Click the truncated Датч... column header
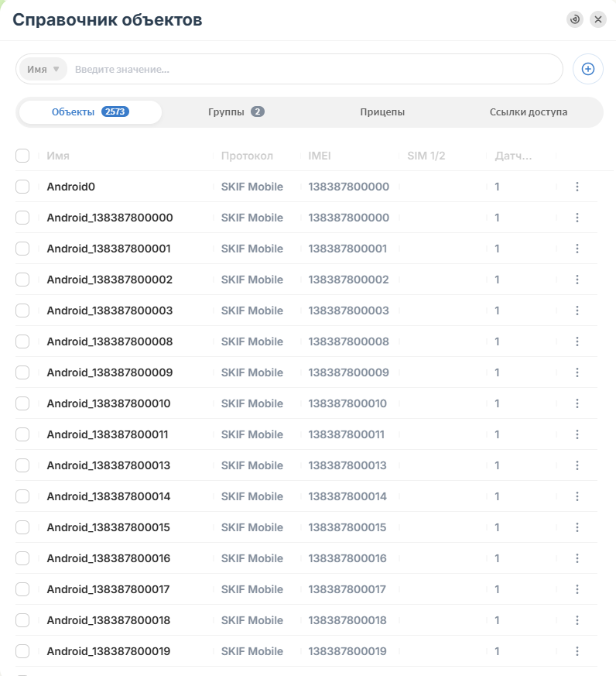The height and width of the screenshot is (676, 616). point(514,156)
